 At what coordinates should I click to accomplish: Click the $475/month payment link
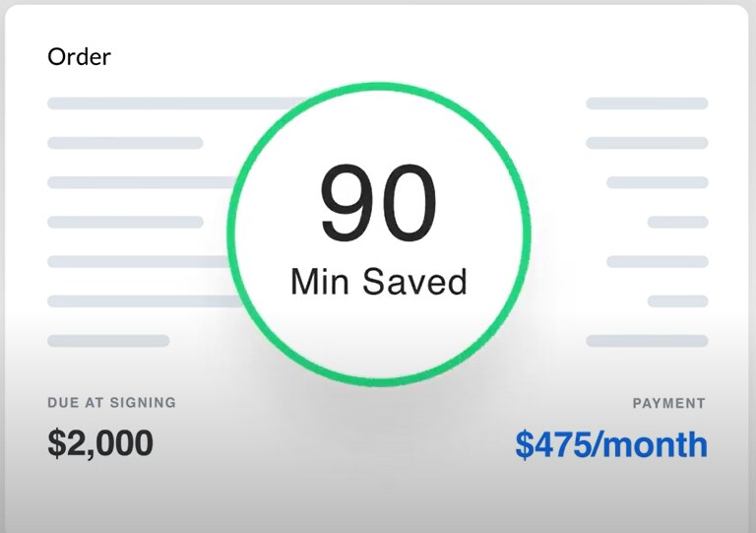tap(611, 443)
